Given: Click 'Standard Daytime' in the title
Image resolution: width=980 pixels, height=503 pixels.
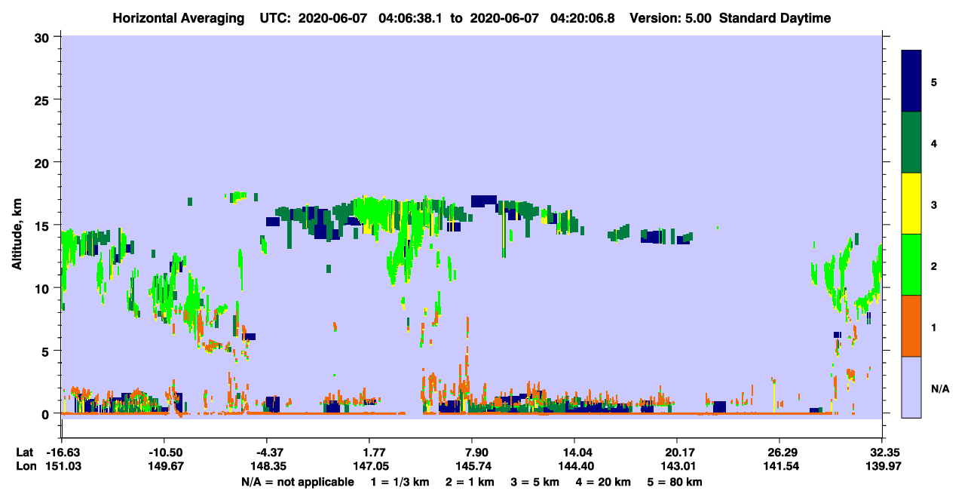Looking at the screenshot, I should (x=775, y=18).
